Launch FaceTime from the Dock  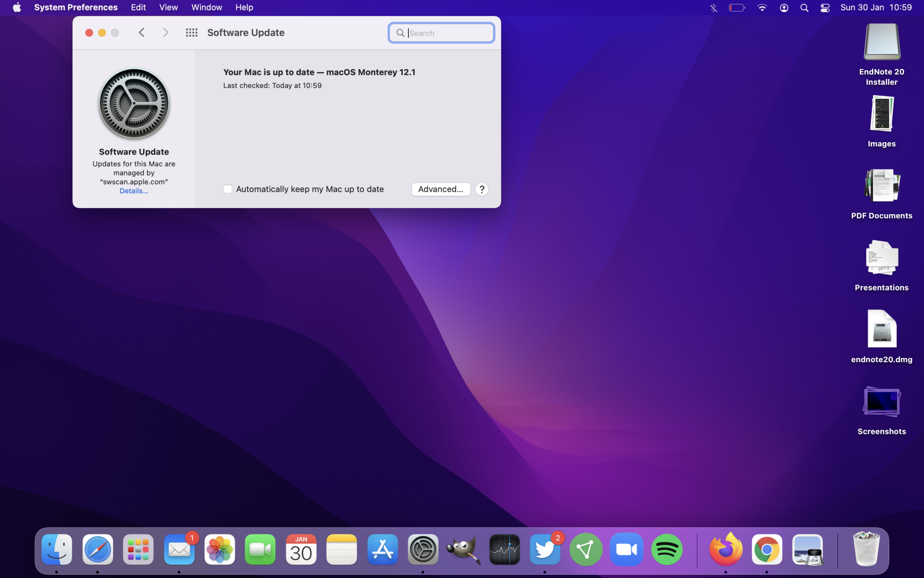click(x=260, y=549)
